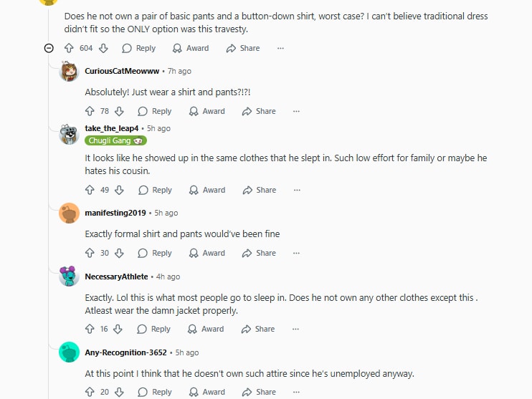This screenshot has width=532, height=399.
Task: Open CuriousCatMeowww's user profile link
Action: pos(123,71)
